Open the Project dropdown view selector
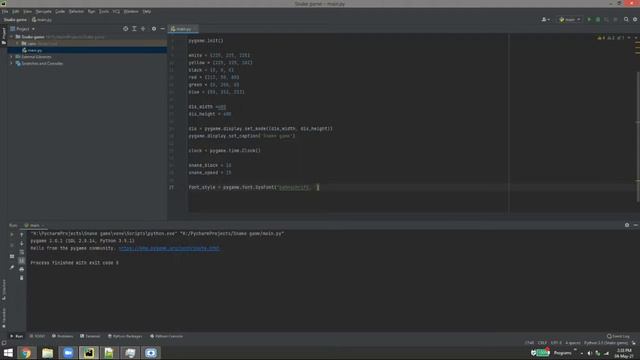Screen dimensions: 640x360 pos(23,29)
